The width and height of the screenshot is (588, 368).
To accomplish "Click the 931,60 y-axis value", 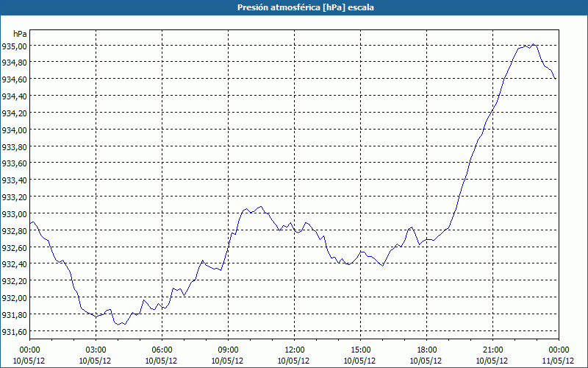I will pyautogui.click(x=15, y=332).
